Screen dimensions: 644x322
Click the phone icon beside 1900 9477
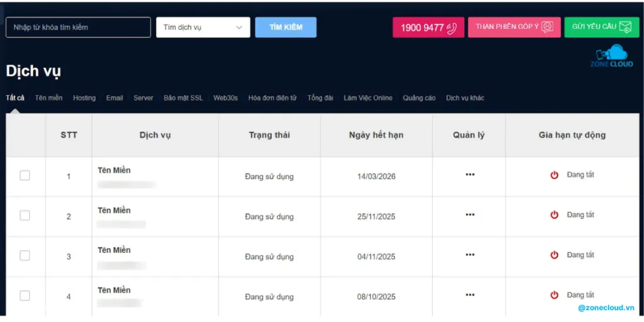pos(452,28)
